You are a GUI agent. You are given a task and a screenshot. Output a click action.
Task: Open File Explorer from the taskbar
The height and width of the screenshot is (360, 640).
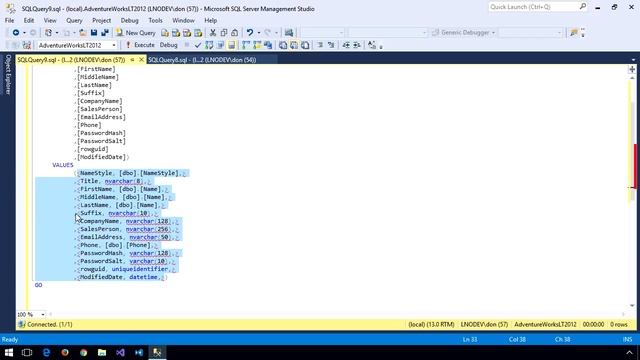tap(102, 353)
